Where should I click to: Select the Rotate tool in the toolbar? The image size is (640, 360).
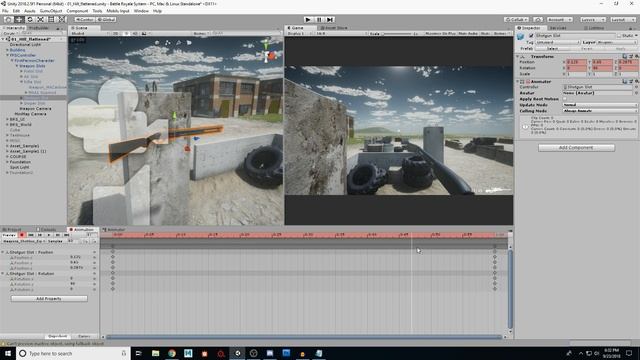point(30,20)
